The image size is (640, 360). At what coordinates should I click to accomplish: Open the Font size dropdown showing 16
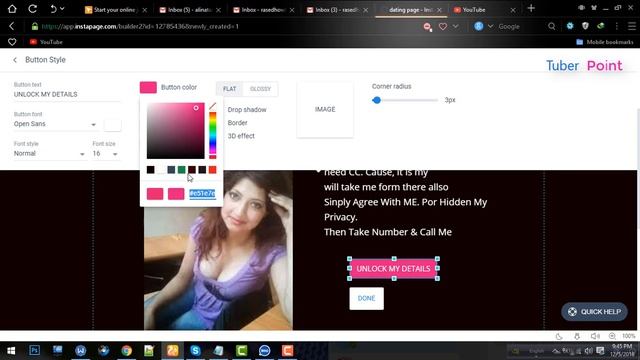pos(105,154)
